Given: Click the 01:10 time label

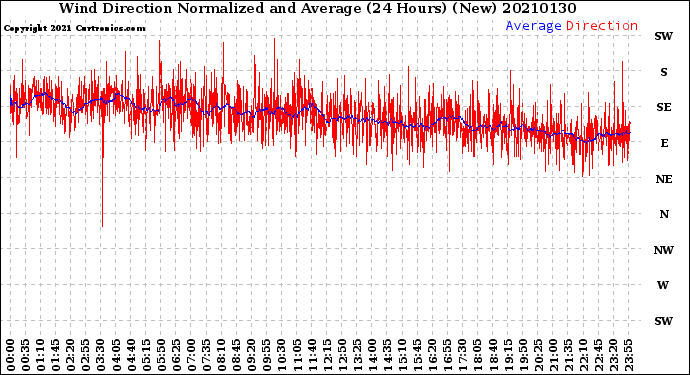Looking at the screenshot, I should click(x=40, y=355).
